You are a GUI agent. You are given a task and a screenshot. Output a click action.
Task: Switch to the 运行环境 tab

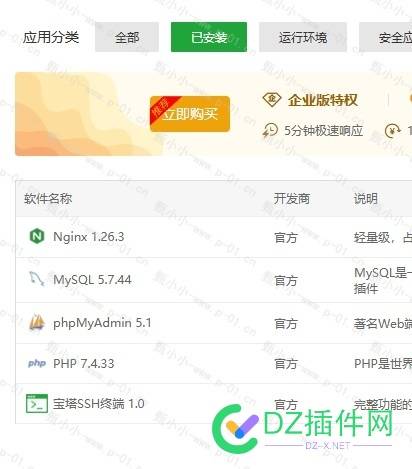click(x=303, y=37)
